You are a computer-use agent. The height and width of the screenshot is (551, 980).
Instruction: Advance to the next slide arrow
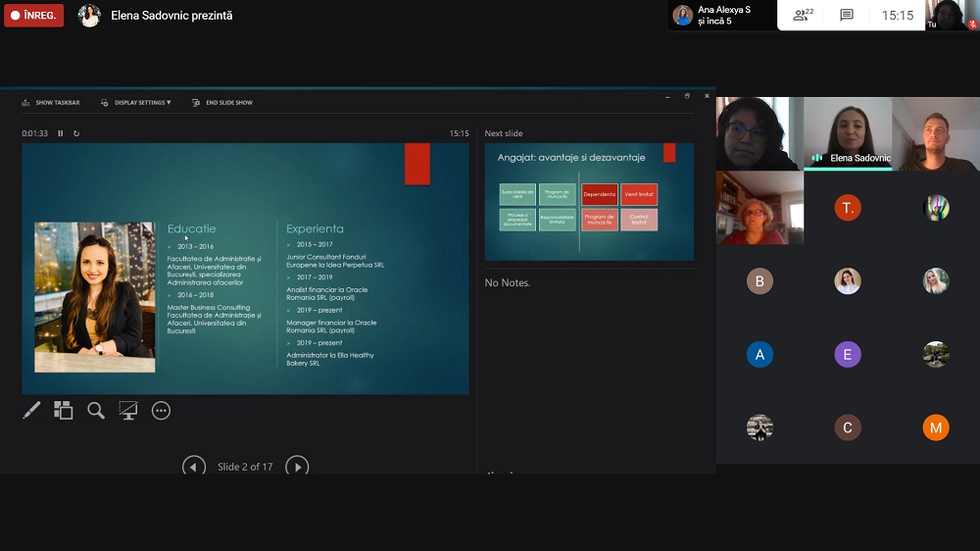[x=296, y=467]
